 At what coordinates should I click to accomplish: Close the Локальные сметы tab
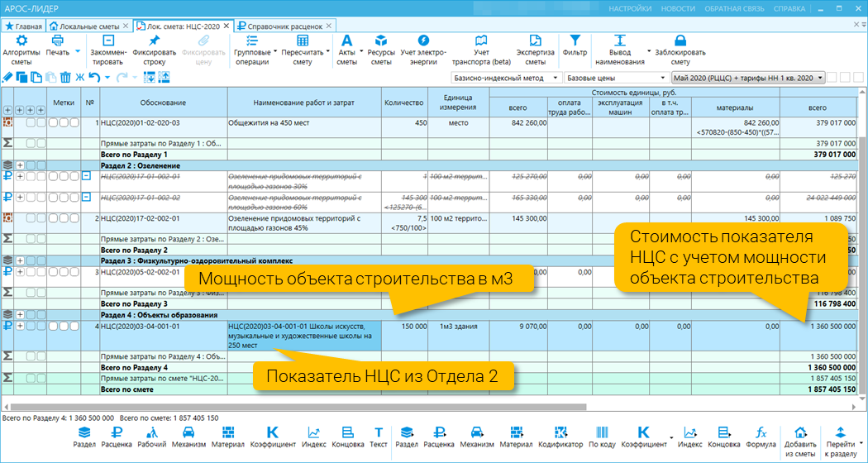(x=126, y=26)
